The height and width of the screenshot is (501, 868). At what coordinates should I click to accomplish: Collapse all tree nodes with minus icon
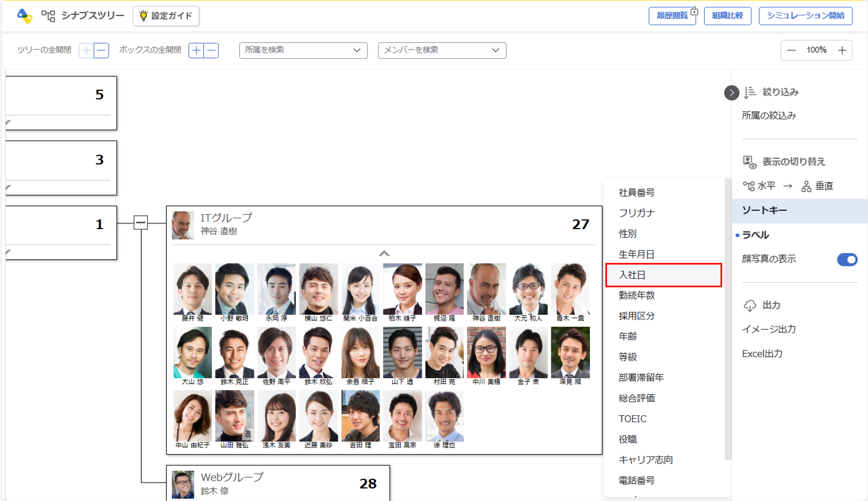pyautogui.click(x=101, y=51)
